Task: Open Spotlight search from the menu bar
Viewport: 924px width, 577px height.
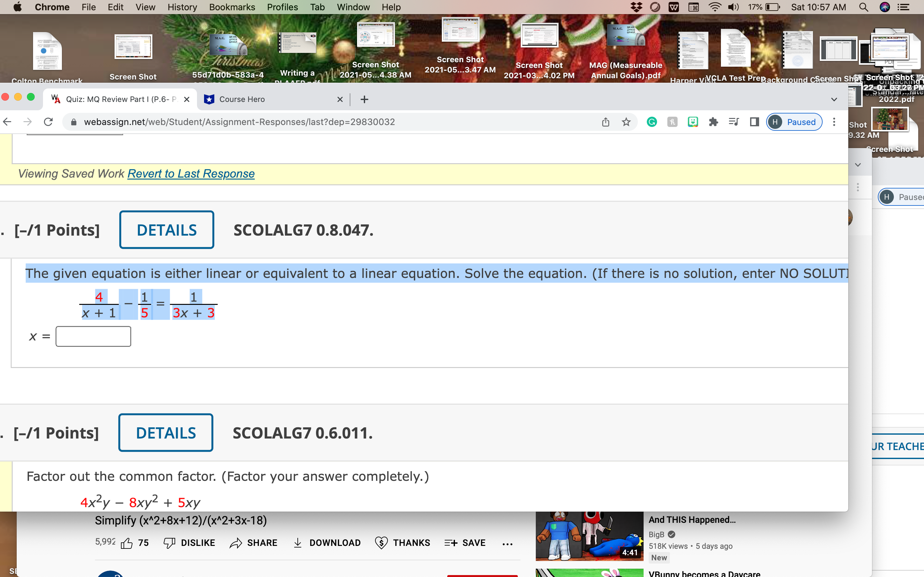Action: (x=864, y=7)
